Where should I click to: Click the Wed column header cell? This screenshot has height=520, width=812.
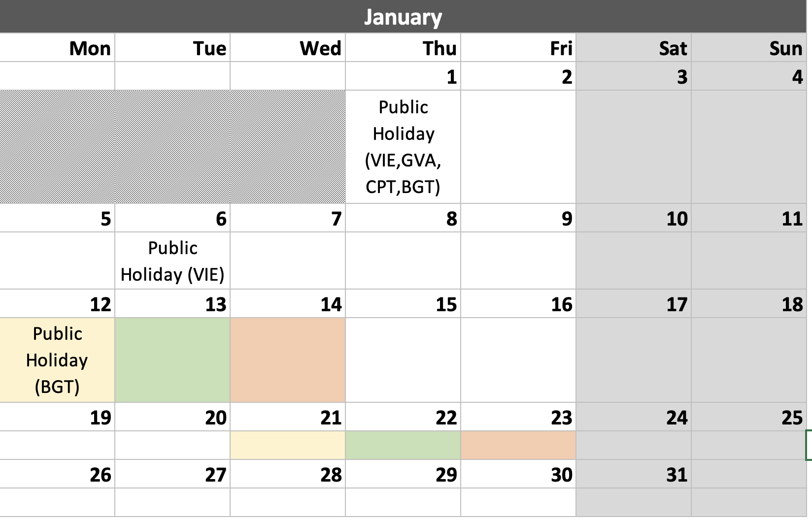288,48
